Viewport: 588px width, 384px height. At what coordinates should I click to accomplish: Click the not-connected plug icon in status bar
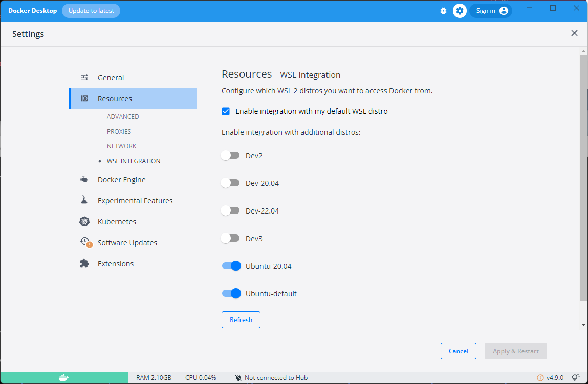point(238,378)
